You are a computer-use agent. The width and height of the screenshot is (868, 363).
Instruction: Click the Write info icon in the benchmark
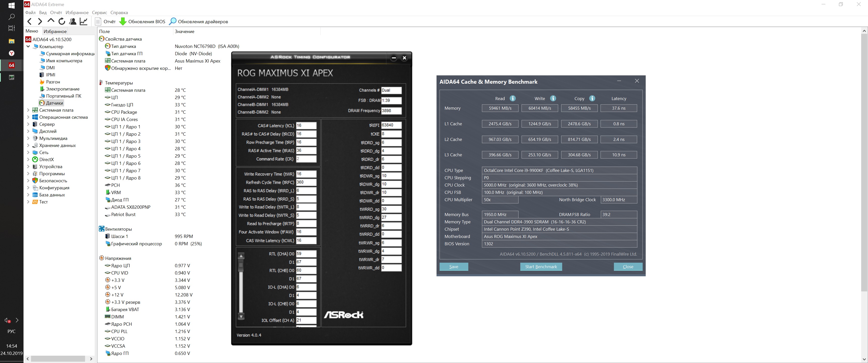pos(553,98)
